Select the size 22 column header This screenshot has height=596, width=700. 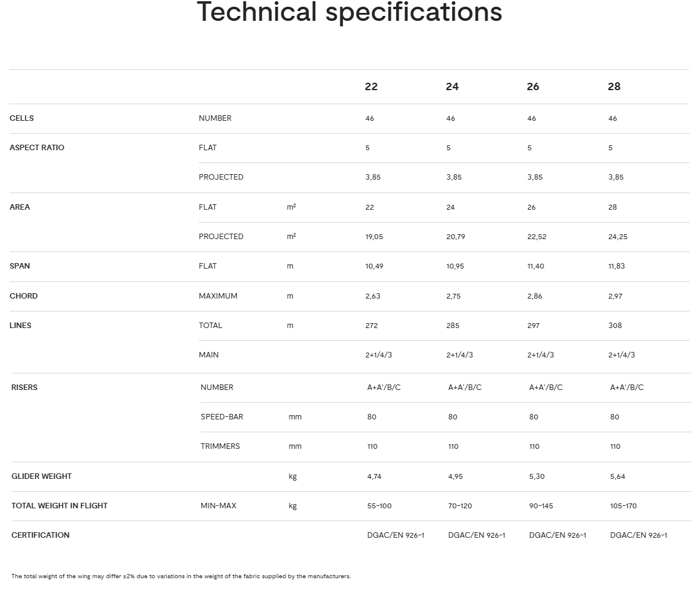371,86
